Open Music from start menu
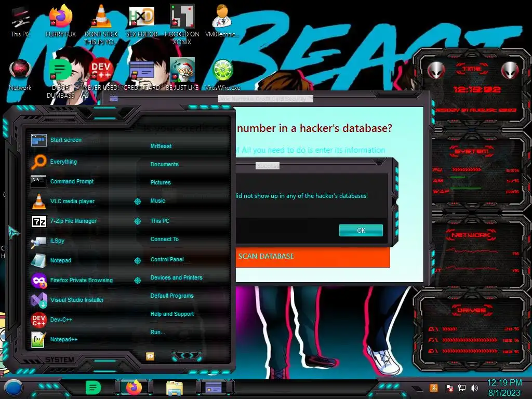 click(x=158, y=201)
